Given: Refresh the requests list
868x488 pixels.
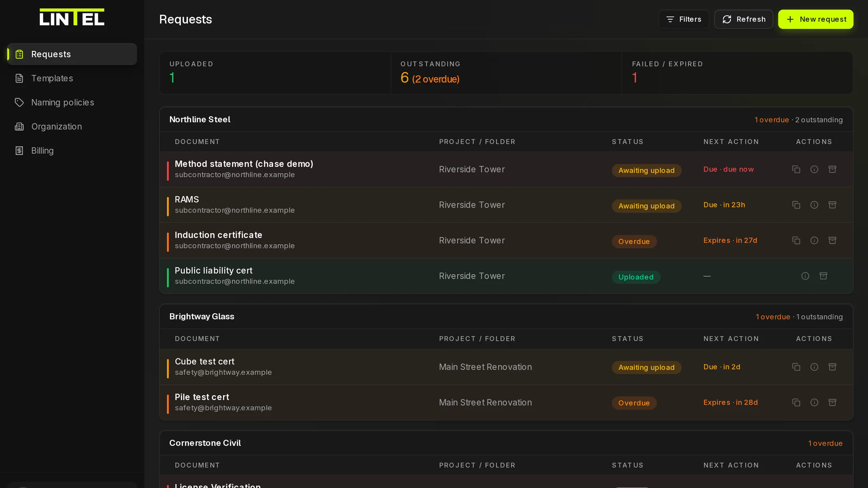Looking at the screenshot, I should tap(744, 19).
